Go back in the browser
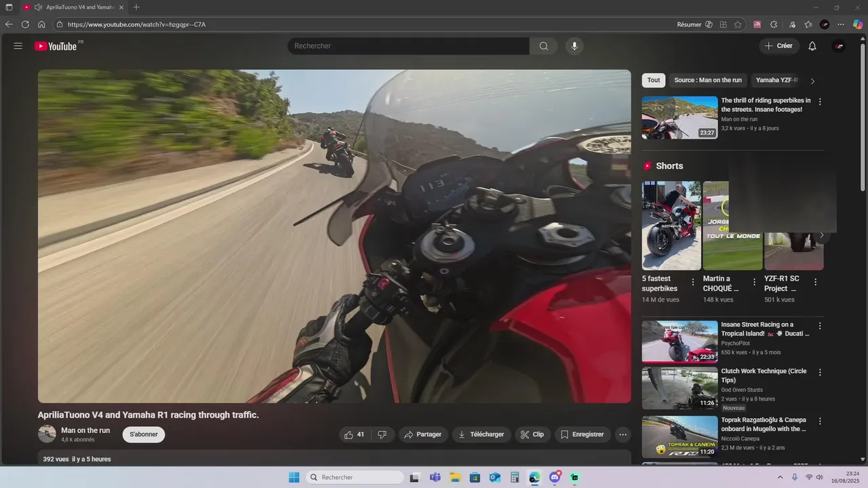Image resolution: width=868 pixels, height=488 pixels. (9, 24)
